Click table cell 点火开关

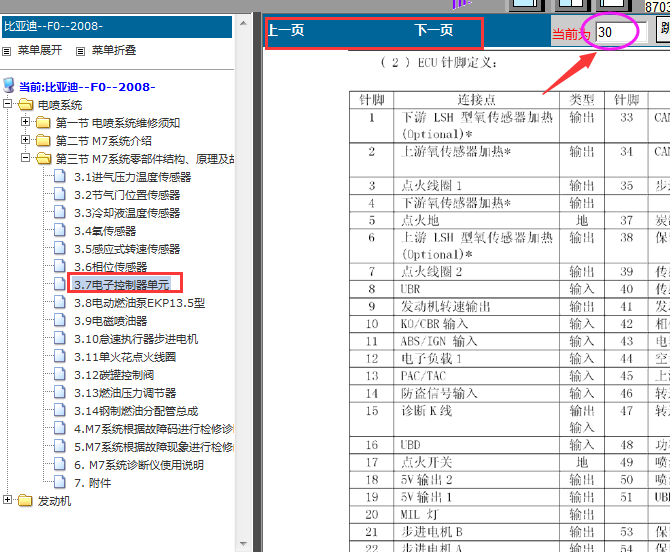(476, 462)
